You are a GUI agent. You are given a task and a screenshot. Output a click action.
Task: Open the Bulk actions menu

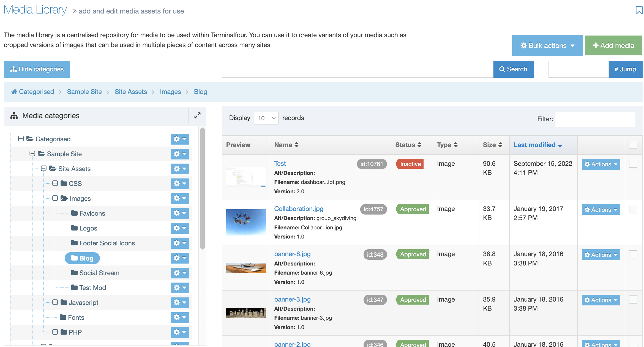click(x=547, y=45)
